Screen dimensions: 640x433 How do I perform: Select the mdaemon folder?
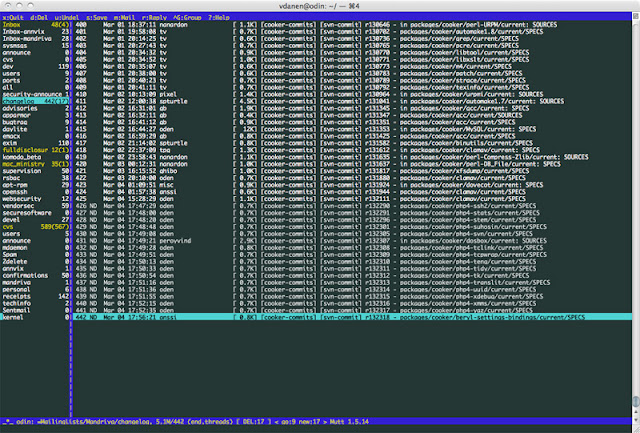(35, 248)
